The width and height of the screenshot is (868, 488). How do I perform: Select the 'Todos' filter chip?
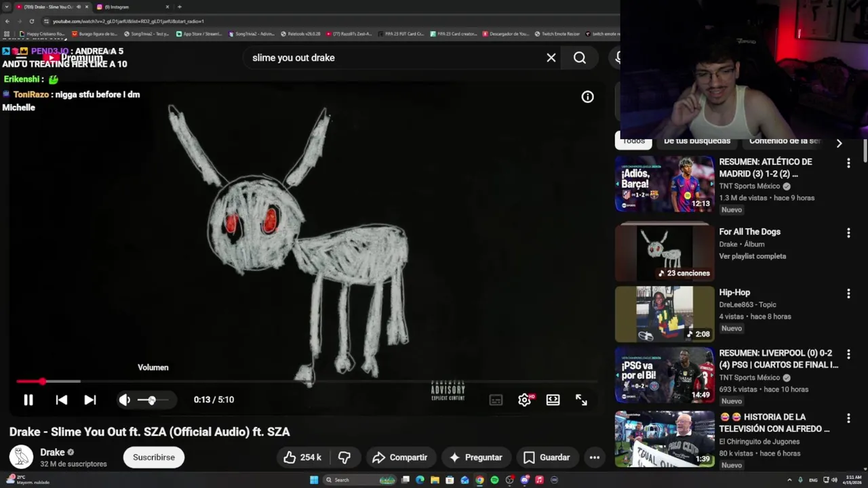(x=633, y=141)
